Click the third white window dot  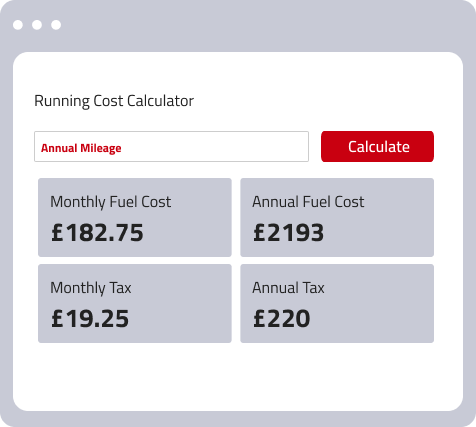tap(56, 25)
